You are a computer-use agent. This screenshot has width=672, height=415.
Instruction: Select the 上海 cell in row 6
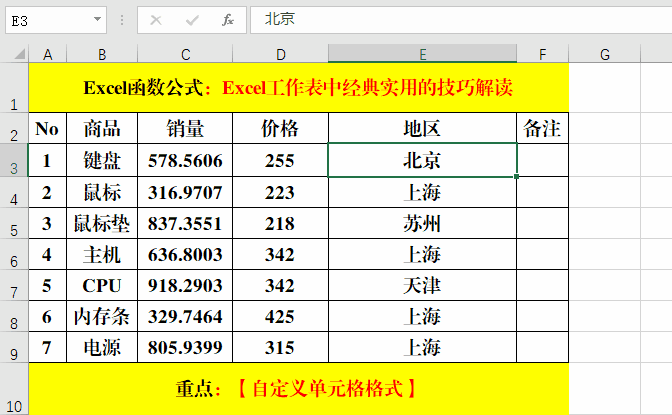coord(423,254)
